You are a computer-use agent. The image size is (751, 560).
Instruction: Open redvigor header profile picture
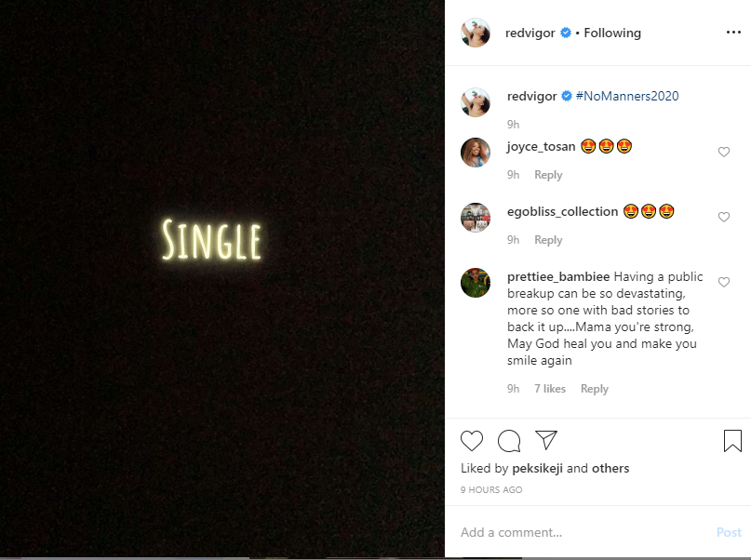476,33
